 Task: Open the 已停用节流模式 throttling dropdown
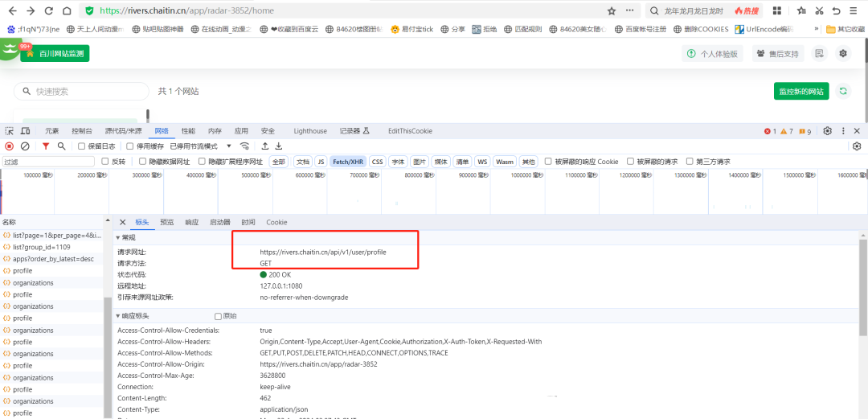point(201,146)
